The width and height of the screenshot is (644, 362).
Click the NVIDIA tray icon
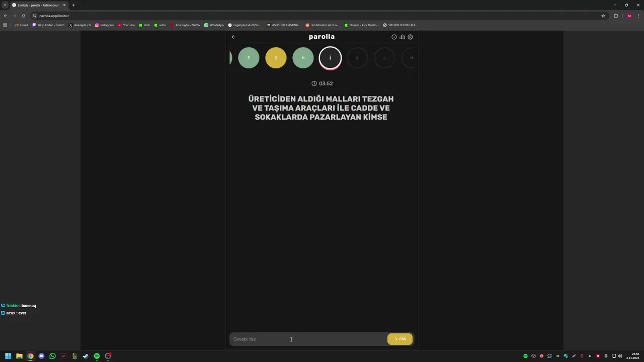[x=557, y=356]
